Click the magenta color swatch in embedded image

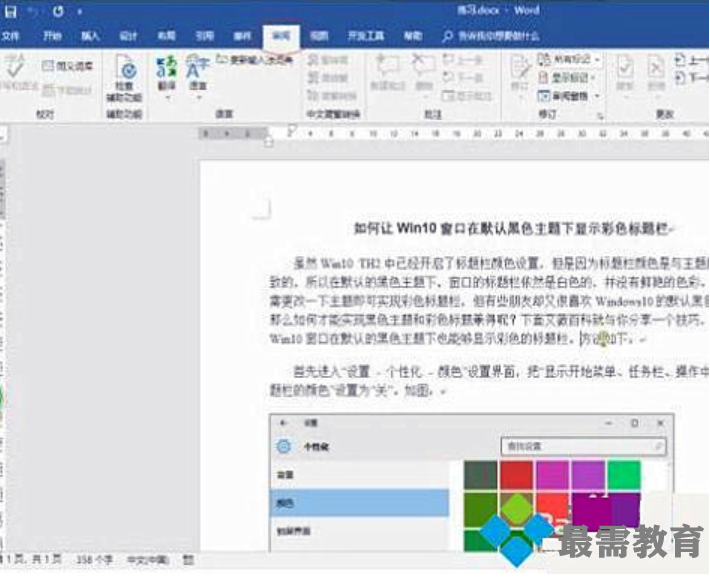pyautogui.click(x=552, y=474)
